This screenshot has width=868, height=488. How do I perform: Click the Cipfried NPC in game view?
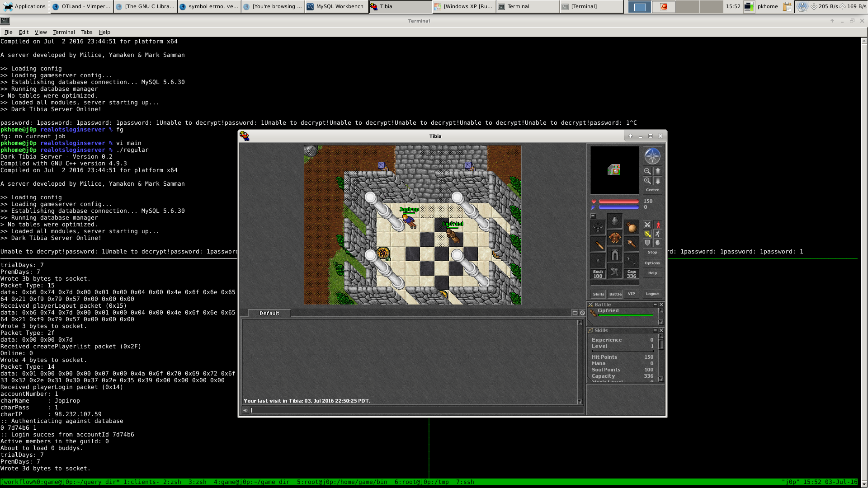click(453, 235)
